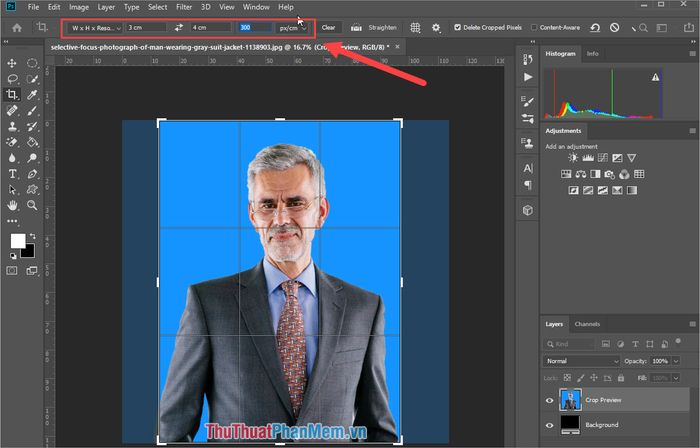Select the Pen tool
The height and width of the screenshot is (448, 700).
pos(32,174)
